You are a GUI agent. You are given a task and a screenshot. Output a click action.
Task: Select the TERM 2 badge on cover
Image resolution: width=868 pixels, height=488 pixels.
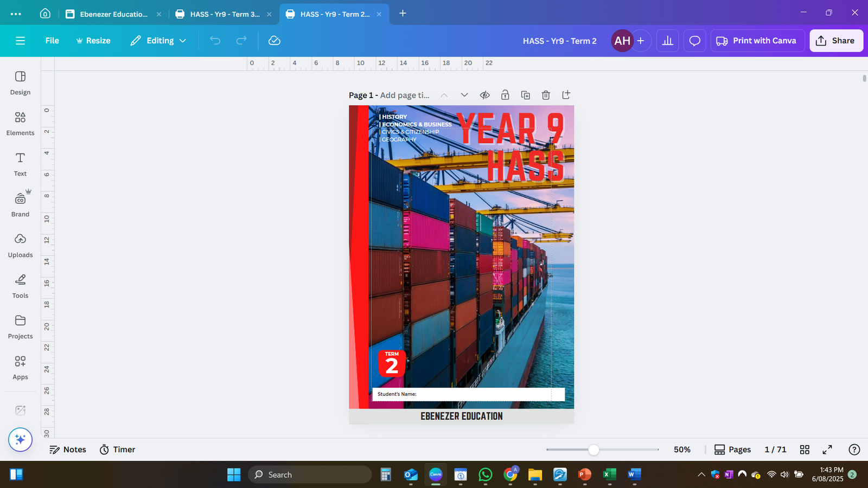[392, 363]
